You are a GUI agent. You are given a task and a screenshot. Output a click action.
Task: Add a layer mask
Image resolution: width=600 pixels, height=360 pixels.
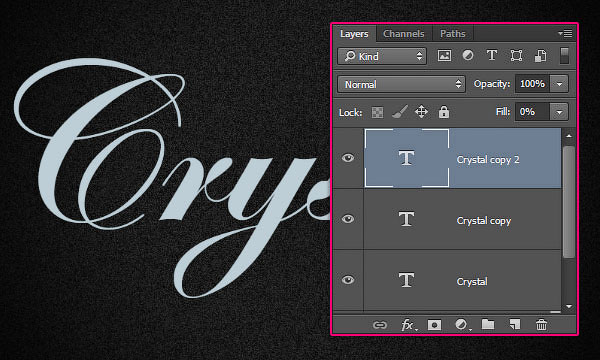434,325
